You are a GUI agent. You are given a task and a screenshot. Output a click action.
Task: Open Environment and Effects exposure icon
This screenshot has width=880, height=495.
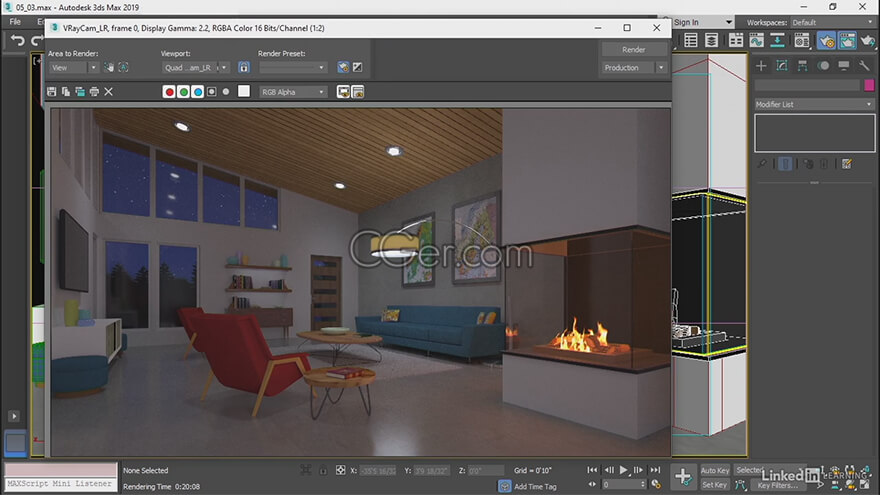pyautogui.click(x=358, y=67)
